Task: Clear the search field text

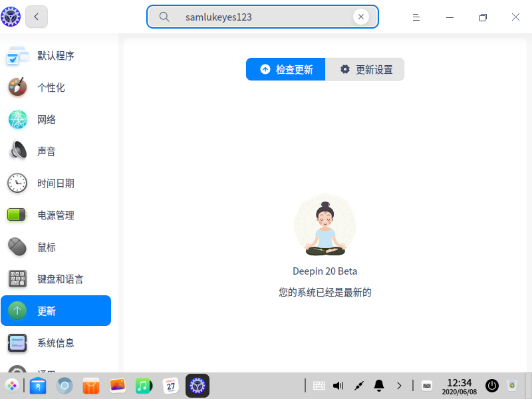Action: point(361,17)
